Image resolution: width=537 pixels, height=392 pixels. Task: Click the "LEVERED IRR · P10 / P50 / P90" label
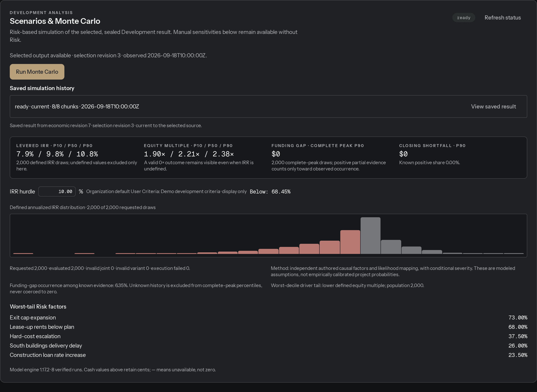54,146
